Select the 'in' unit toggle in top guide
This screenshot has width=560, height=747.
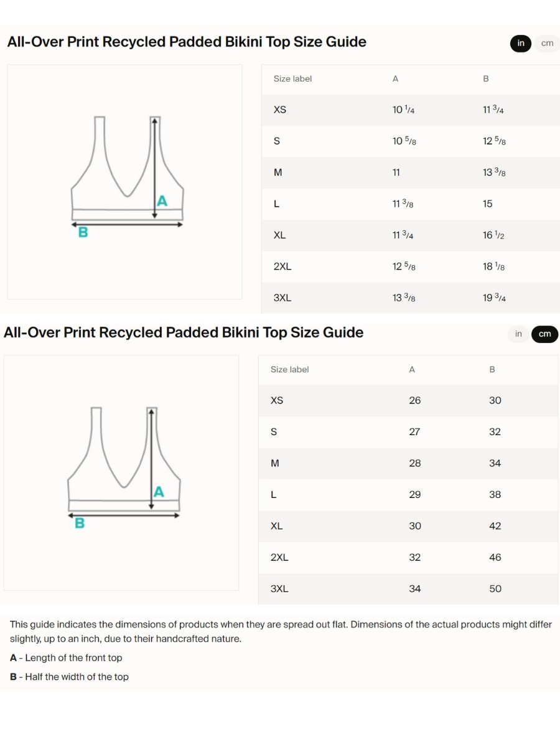tap(521, 43)
